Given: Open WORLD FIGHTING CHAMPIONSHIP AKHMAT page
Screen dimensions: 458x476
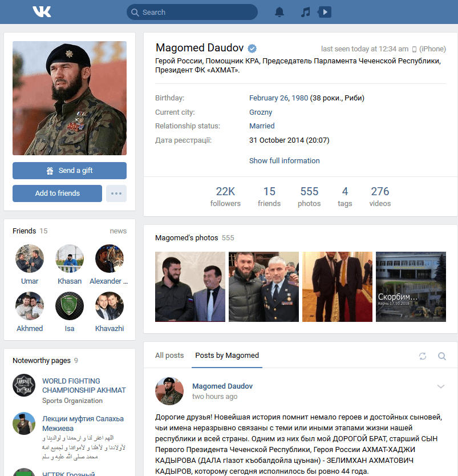Looking at the screenshot, I should tap(84, 385).
